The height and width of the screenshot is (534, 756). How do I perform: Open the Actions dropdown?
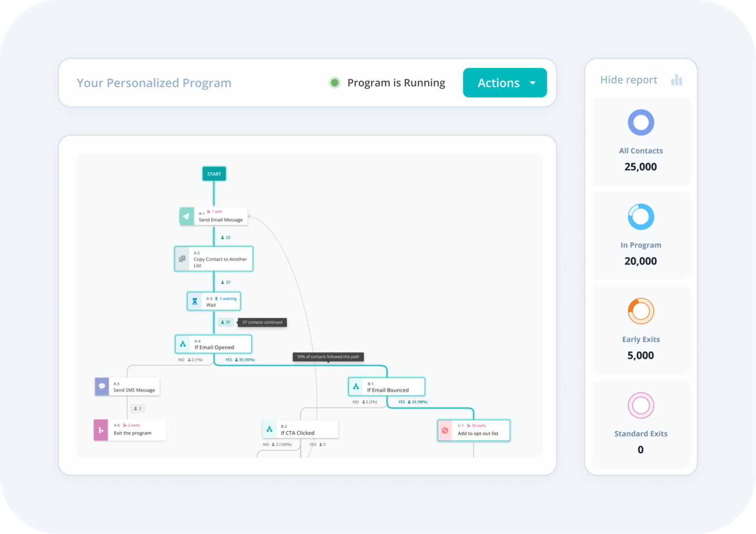(x=504, y=83)
